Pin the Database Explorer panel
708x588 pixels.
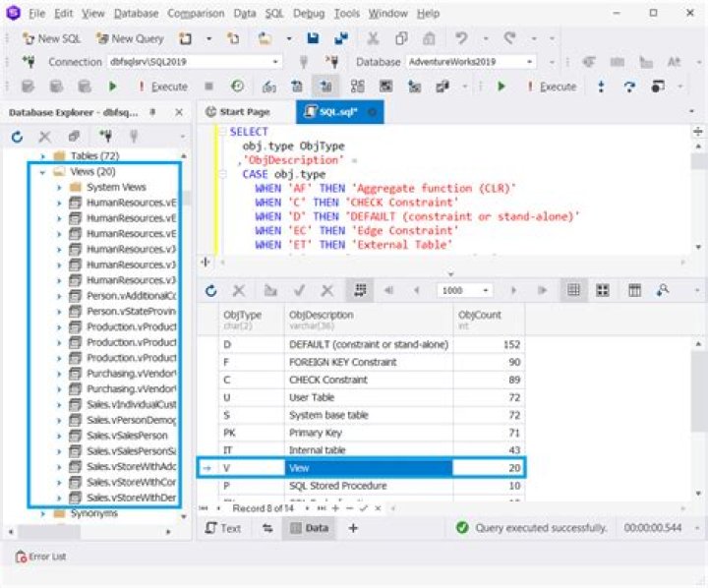152,112
